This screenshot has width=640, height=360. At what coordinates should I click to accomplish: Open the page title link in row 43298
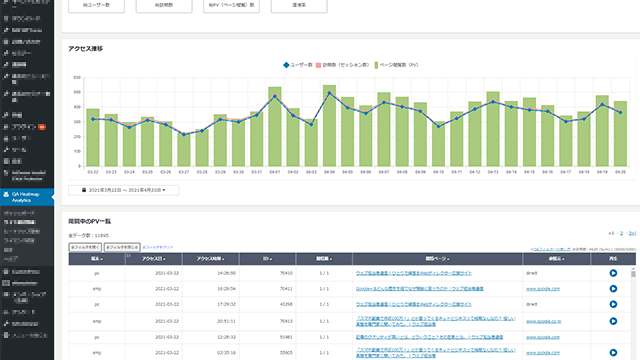[413, 304]
